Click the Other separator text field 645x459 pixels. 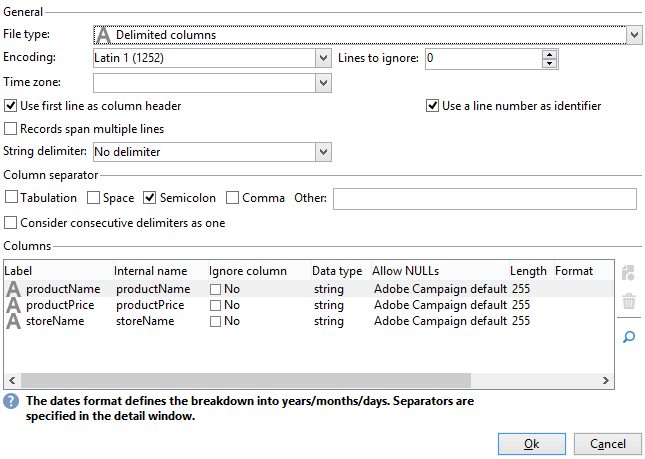tap(484, 199)
